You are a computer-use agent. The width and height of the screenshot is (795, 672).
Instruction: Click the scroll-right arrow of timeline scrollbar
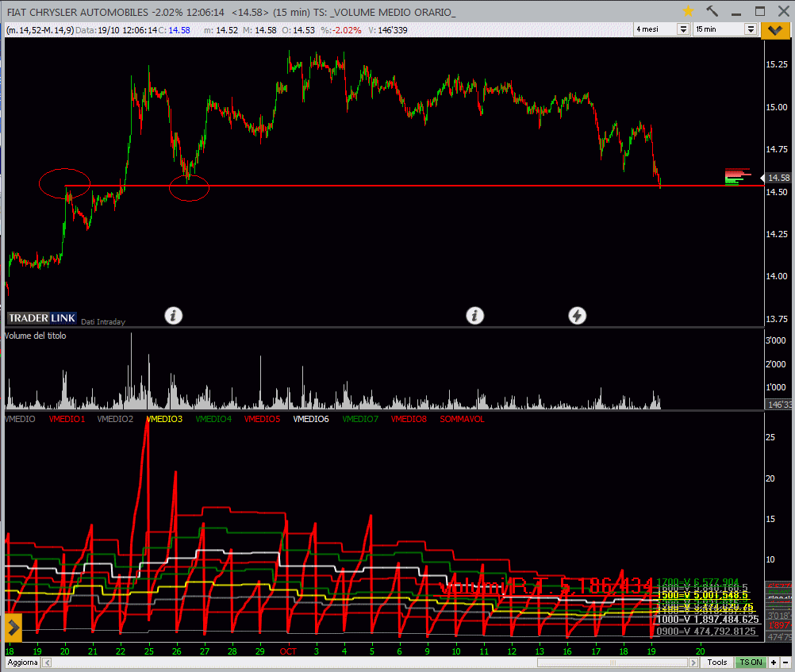[x=693, y=662]
